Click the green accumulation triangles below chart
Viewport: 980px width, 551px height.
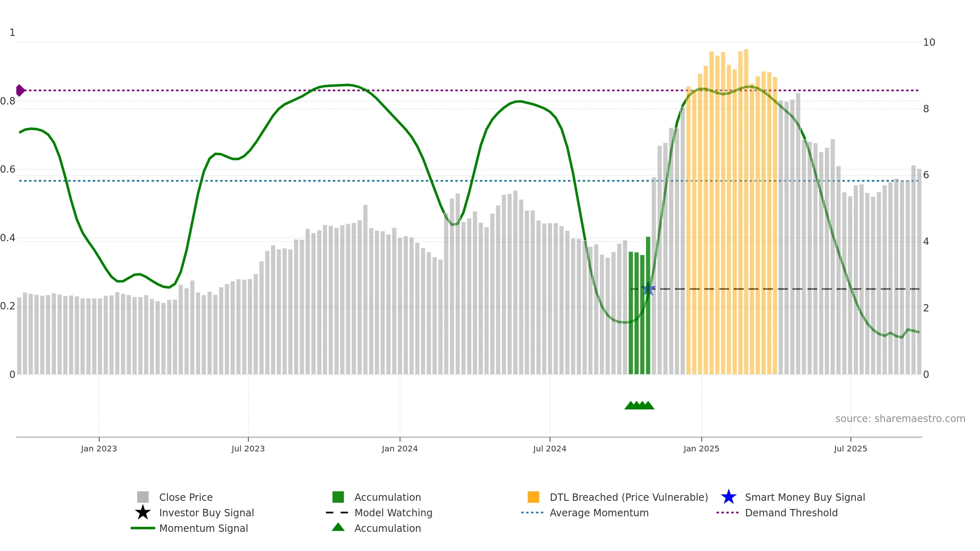click(x=639, y=405)
